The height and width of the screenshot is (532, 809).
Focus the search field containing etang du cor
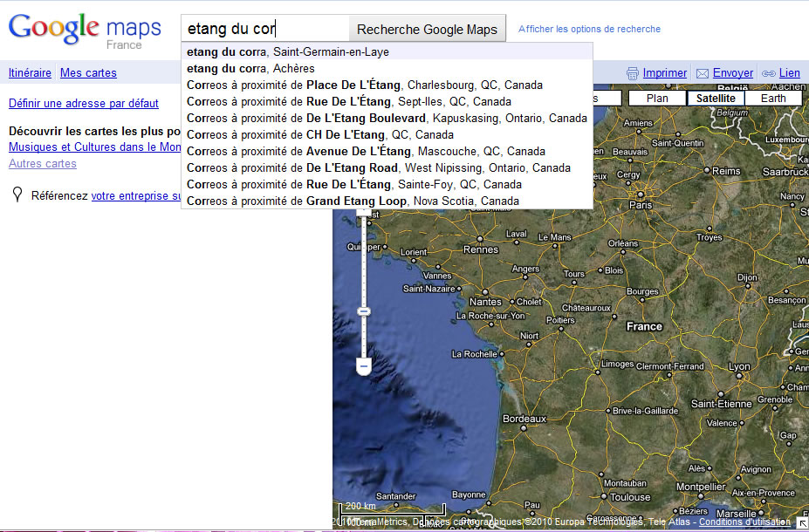click(x=265, y=29)
